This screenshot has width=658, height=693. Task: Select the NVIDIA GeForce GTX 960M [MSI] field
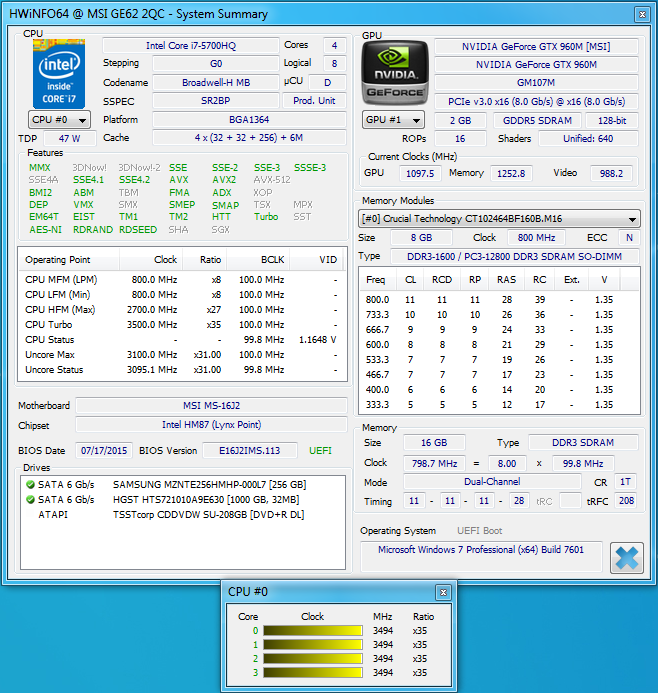[x=536, y=46]
